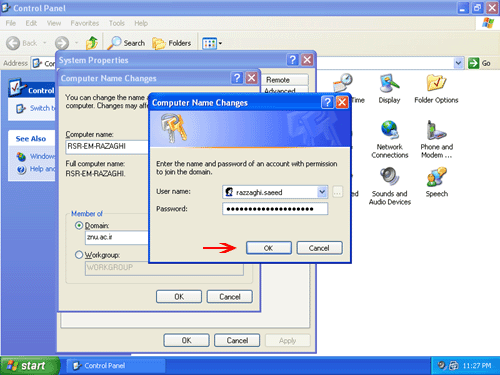Open the File menu

click(11, 23)
